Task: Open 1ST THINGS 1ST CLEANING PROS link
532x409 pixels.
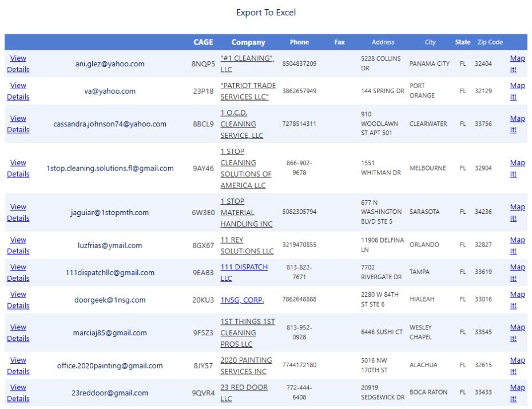Action: pos(248,333)
